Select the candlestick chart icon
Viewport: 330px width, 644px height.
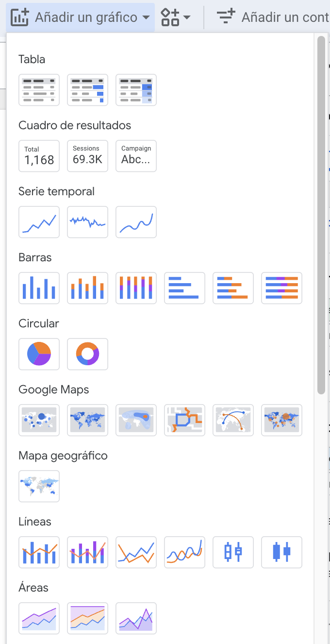281,552
